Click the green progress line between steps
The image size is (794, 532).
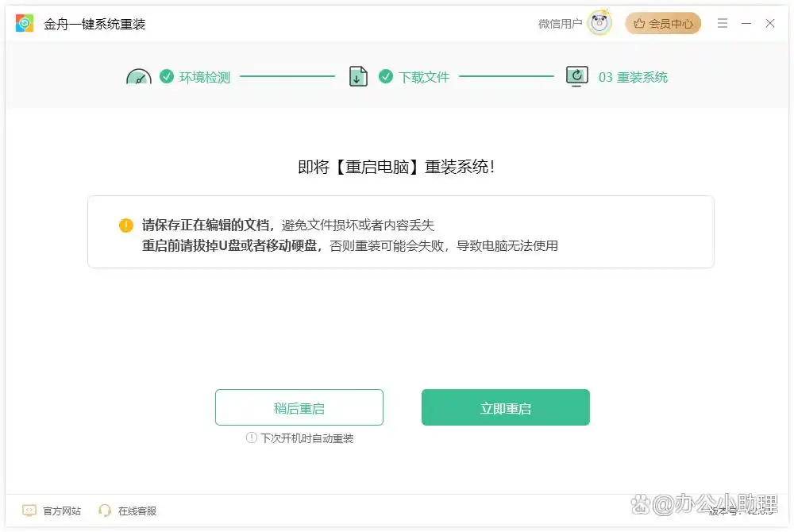pyautogui.click(x=286, y=76)
